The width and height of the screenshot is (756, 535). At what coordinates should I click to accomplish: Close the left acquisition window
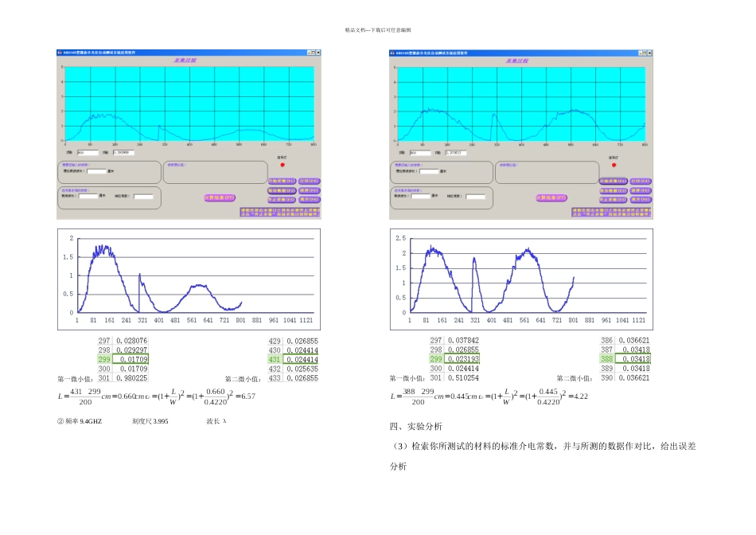tap(318, 53)
